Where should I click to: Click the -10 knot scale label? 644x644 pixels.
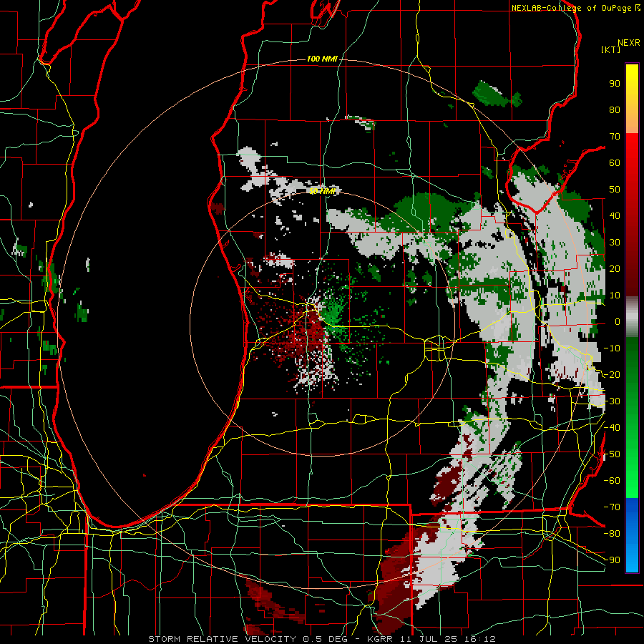[612, 348]
